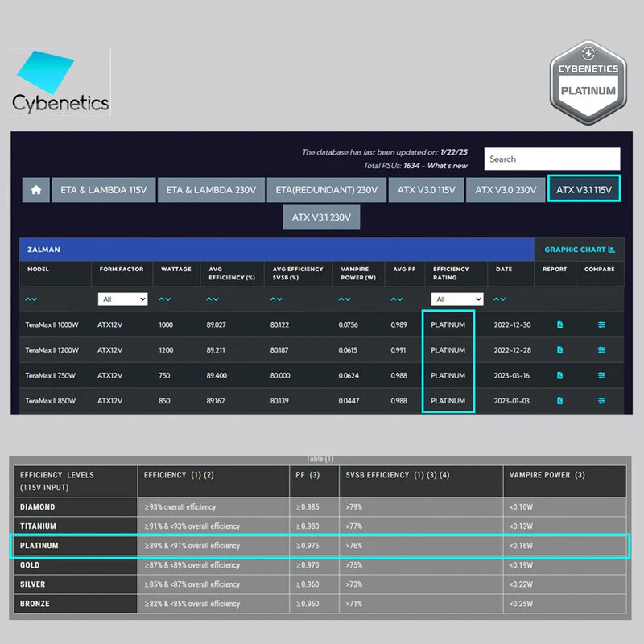
Task: Add TeraMax II 850W to comparison
Action: point(601,400)
